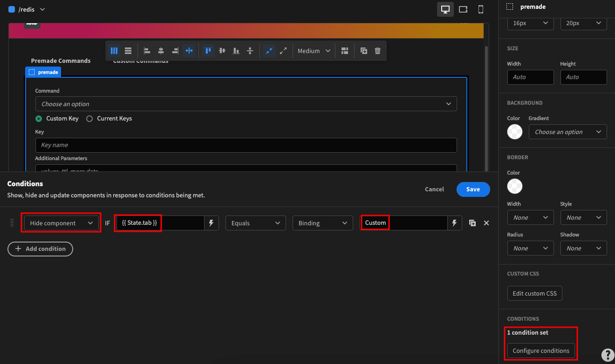
Task: Set container direction to columns layout
Action: point(114,51)
